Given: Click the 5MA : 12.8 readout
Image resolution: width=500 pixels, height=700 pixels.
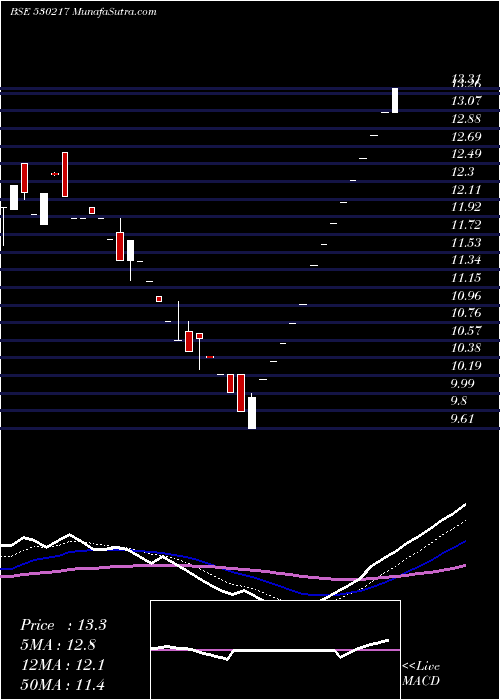Looking at the screenshot, I should (x=58, y=645).
